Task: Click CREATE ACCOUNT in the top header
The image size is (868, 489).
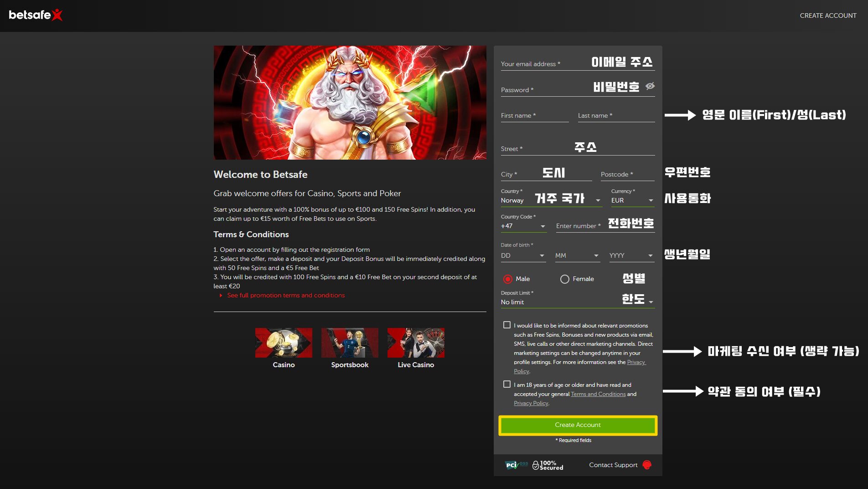Action: pyautogui.click(x=828, y=16)
